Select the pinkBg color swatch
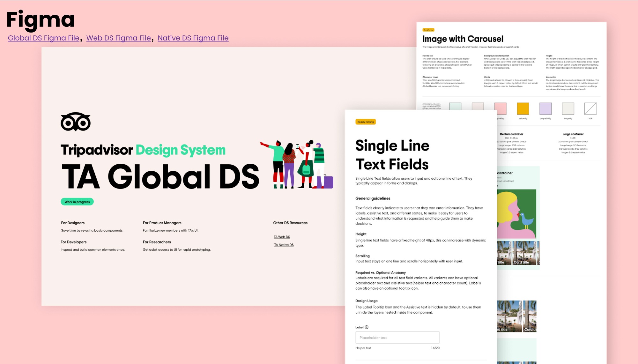Screen dimensions: 638x364 [x=501, y=108]
